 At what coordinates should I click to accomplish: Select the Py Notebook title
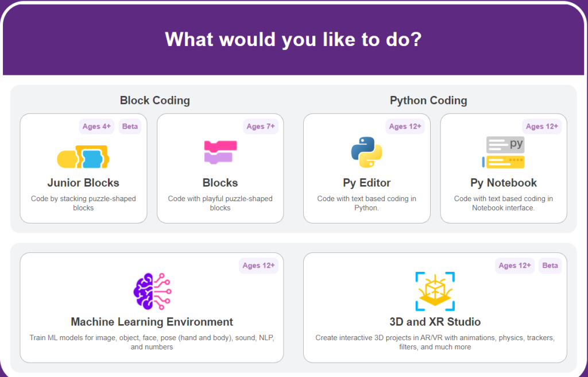click(504, 183)
